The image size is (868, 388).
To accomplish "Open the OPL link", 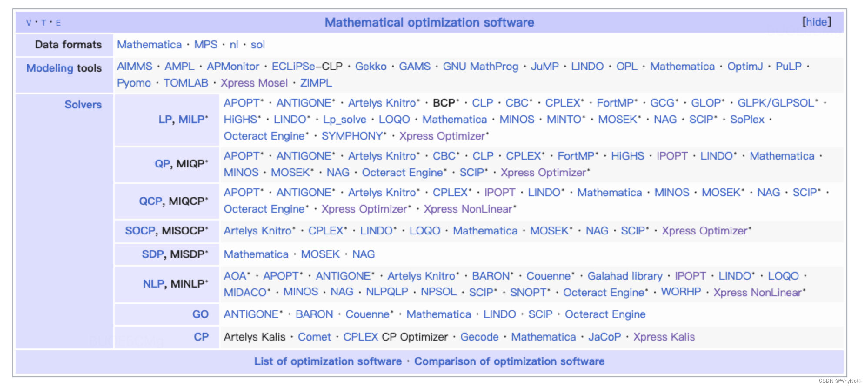I will coord(627,67).
